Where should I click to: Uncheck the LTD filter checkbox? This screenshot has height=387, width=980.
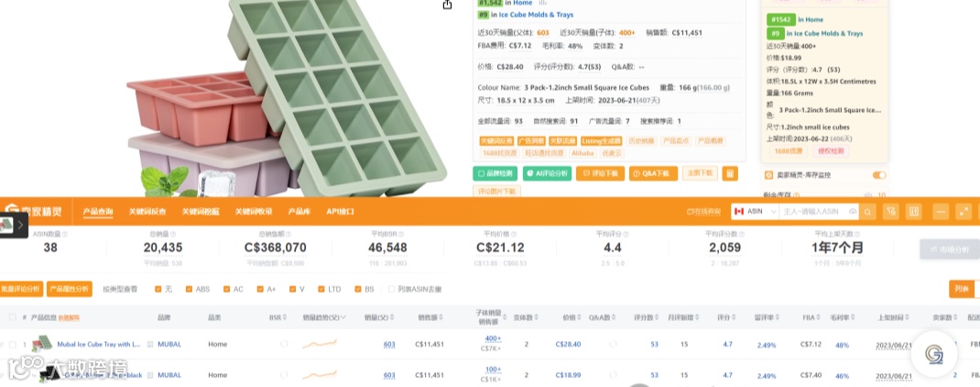click(321, 289)
